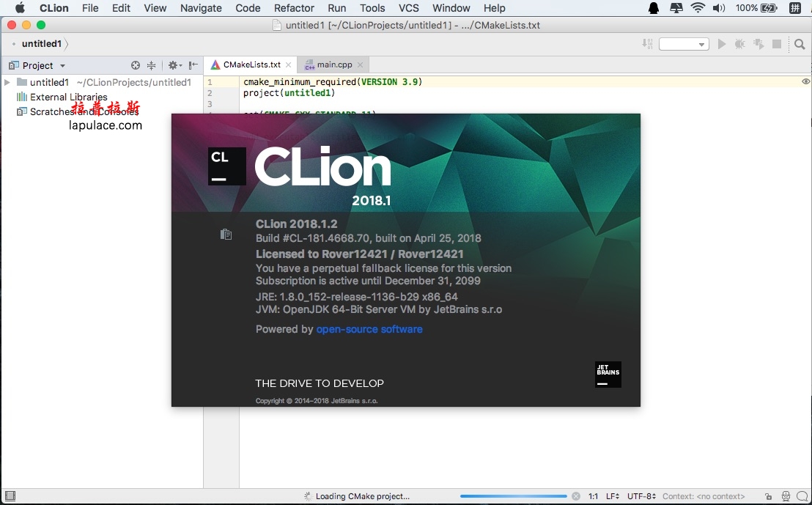Click the Run with Coverage icon
The image size is (812, 505).
pyautogui.click(x=759, y=44)
